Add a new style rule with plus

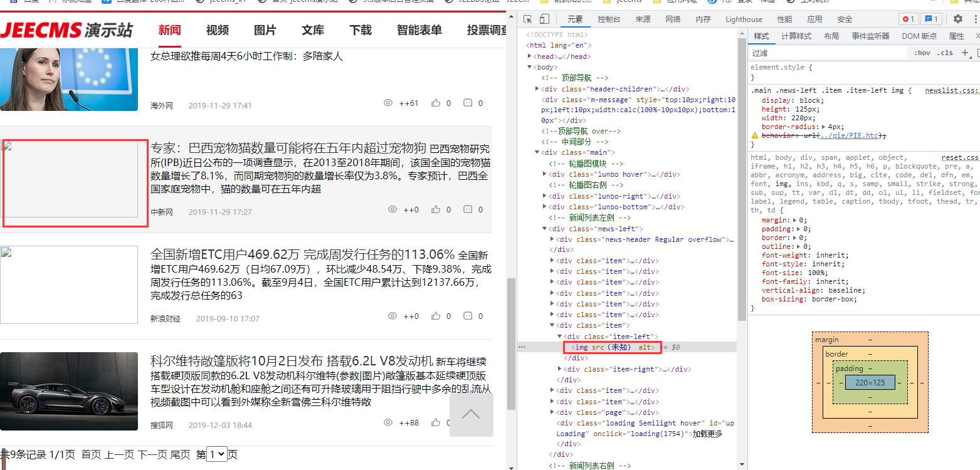pyautogui.click(x=965, y=53)
